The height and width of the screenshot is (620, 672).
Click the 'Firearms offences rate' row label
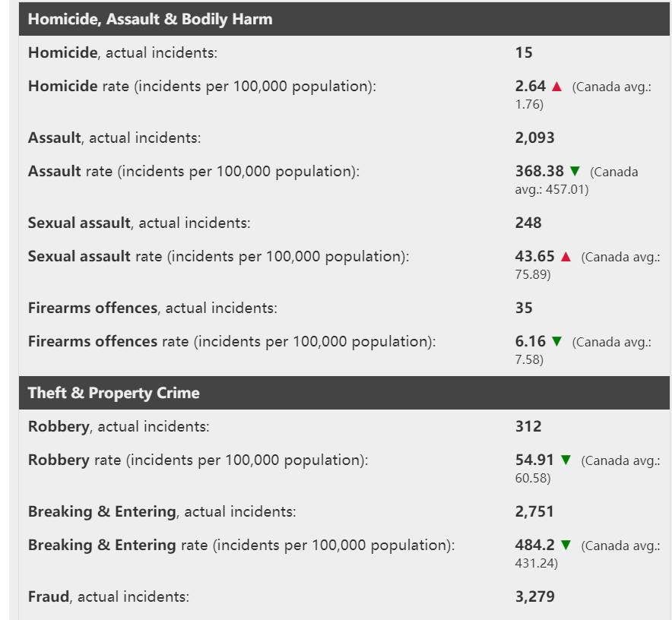pos(231,341)
